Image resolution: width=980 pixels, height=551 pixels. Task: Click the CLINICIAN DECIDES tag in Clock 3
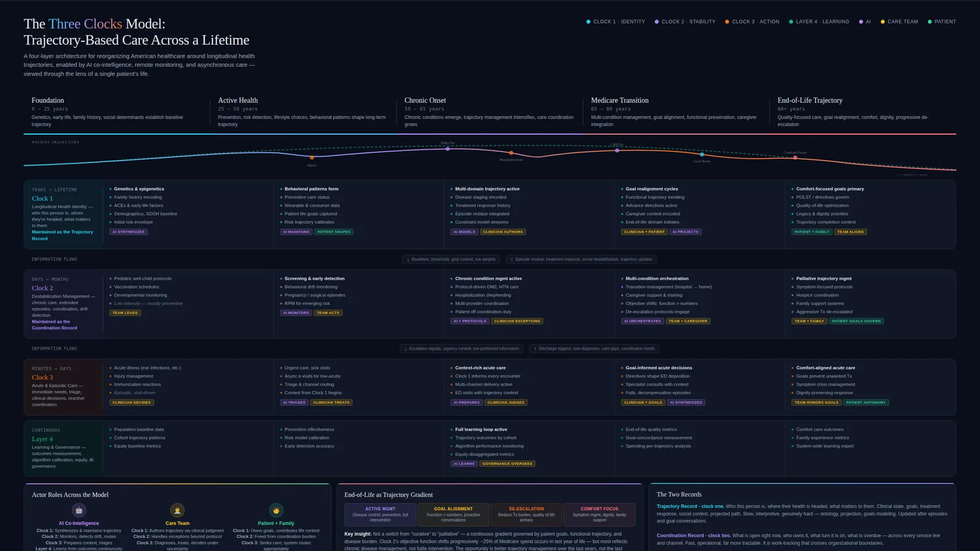tap(132, 402)
